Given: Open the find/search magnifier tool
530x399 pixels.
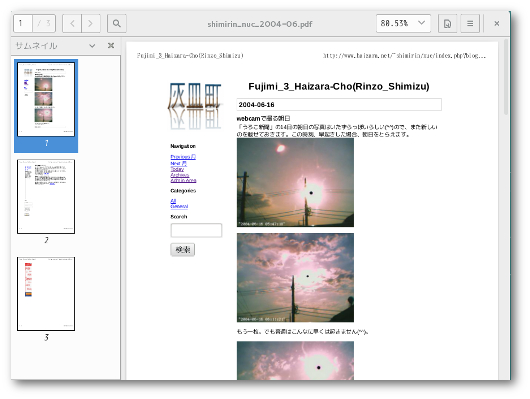Looking at the screenshot, I should 117,23.
